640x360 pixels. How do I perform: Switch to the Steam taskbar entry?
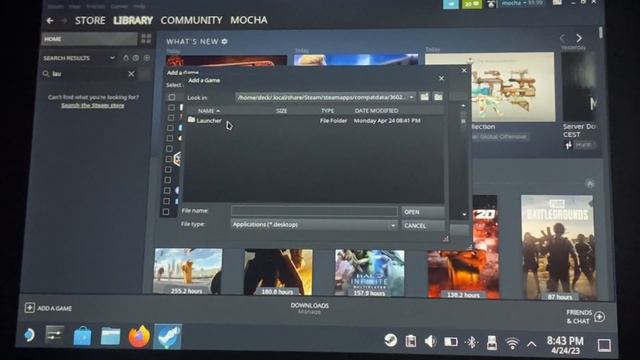[168, 337]
